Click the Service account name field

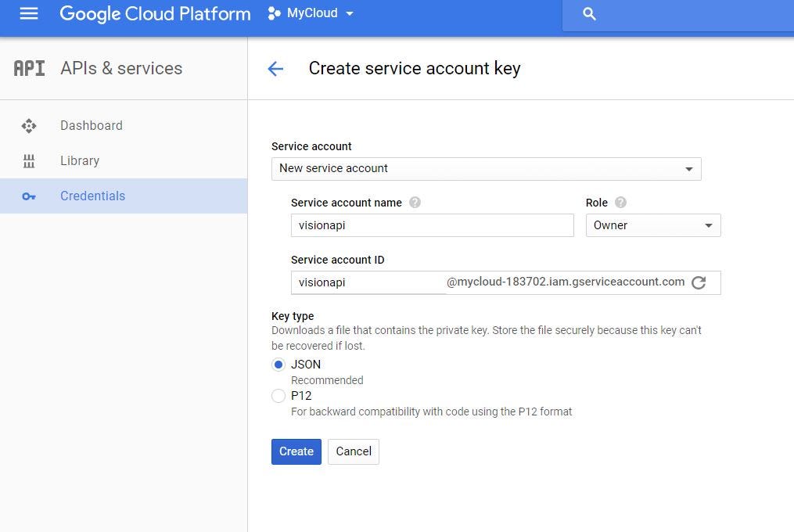click(x=432, y=225)
